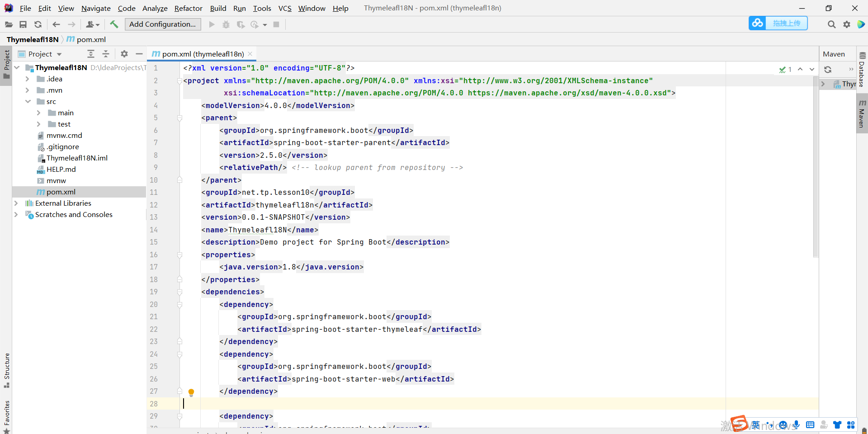Expand the .idea folder

click(28, 79)
